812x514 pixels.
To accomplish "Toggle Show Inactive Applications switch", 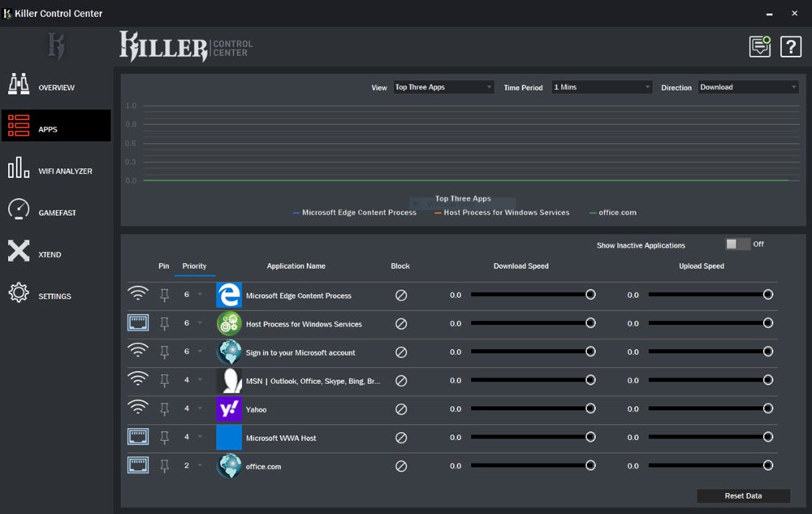I will pos(737,244).
